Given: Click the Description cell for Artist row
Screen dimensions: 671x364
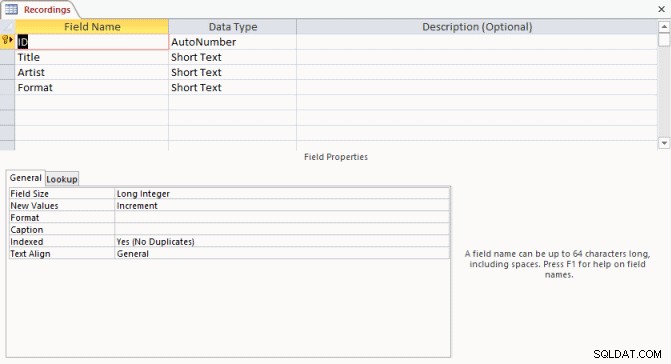Looking at the screenshot, I should coord(477,72).
